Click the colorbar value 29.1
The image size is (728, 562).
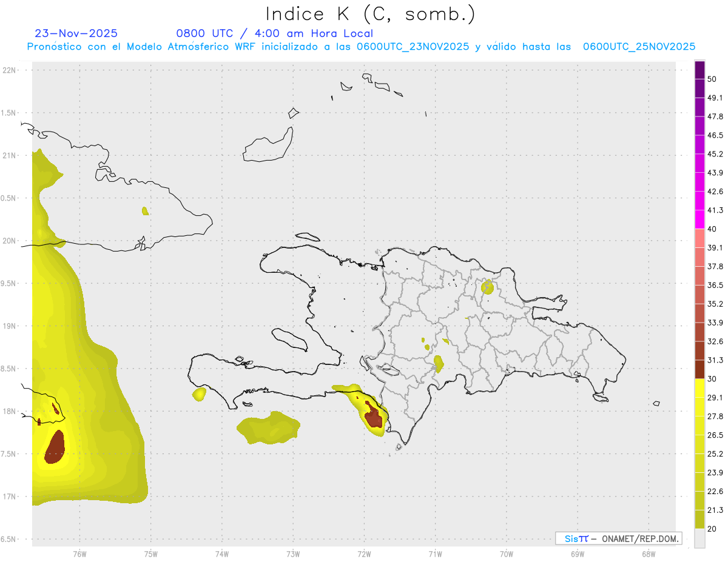coord(715,398)
